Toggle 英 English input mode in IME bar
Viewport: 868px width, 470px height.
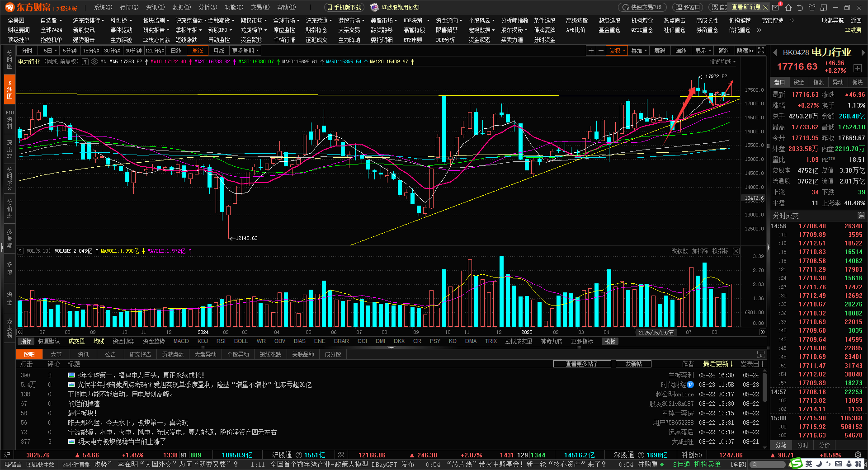[x=808, y=464]
